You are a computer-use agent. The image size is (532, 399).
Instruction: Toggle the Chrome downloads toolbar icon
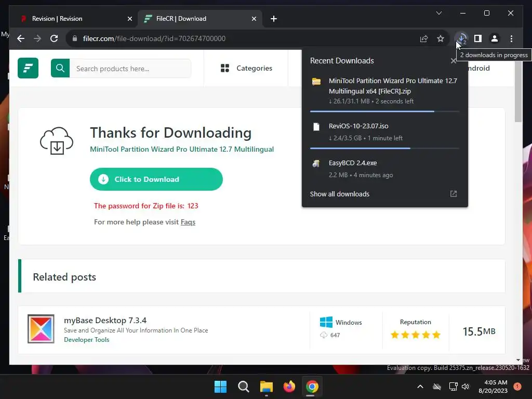point(461,38)
